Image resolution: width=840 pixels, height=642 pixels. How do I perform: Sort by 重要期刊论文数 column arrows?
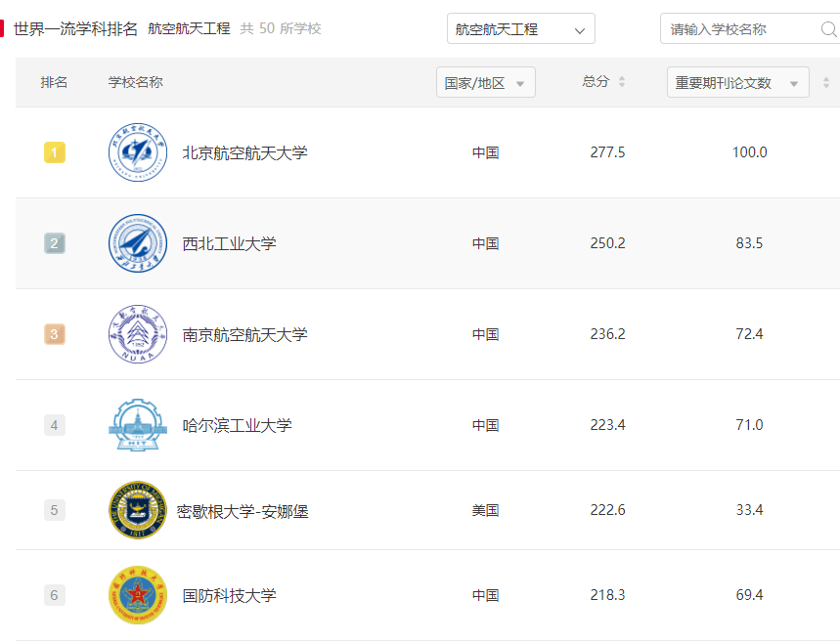pos(826,82)
